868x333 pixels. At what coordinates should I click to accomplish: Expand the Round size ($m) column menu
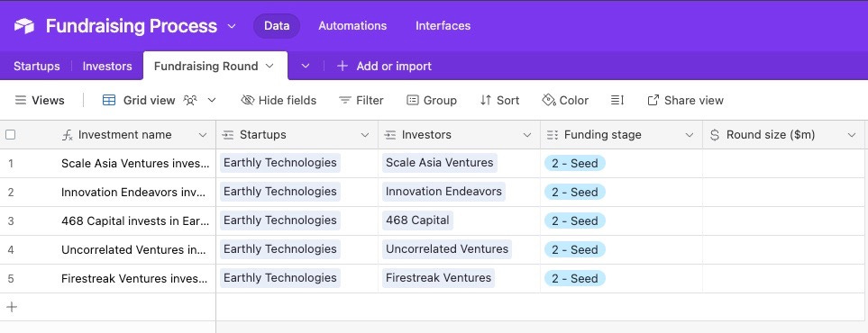click(852, 135)
